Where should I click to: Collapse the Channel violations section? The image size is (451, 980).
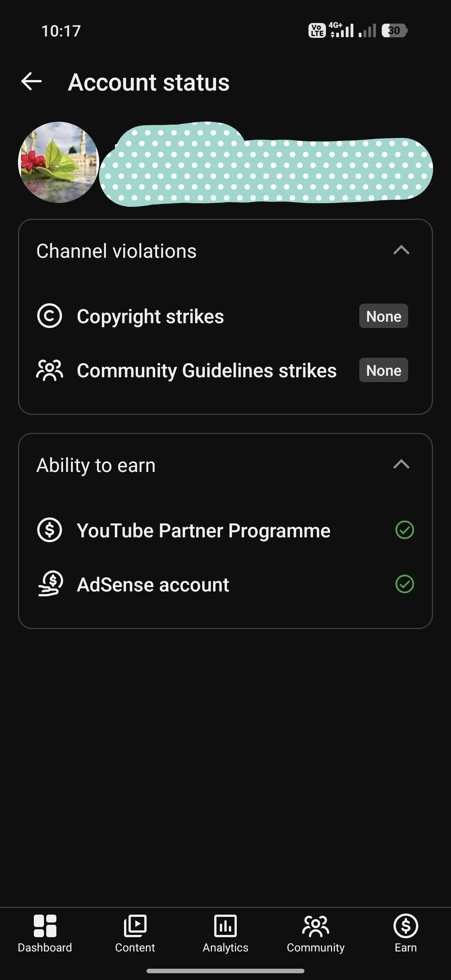click(x=401, y=250)
